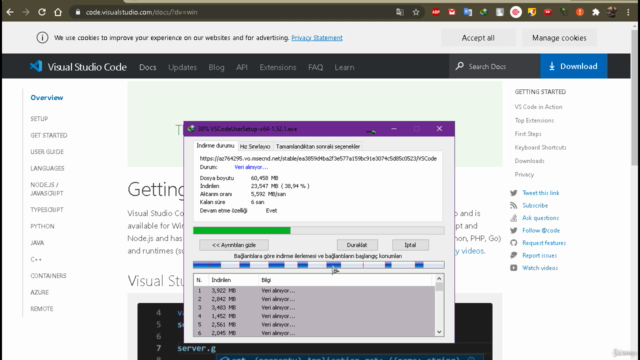640x360 pixels.
Task: Click the İndirilen column header
Action: (233, 280)
